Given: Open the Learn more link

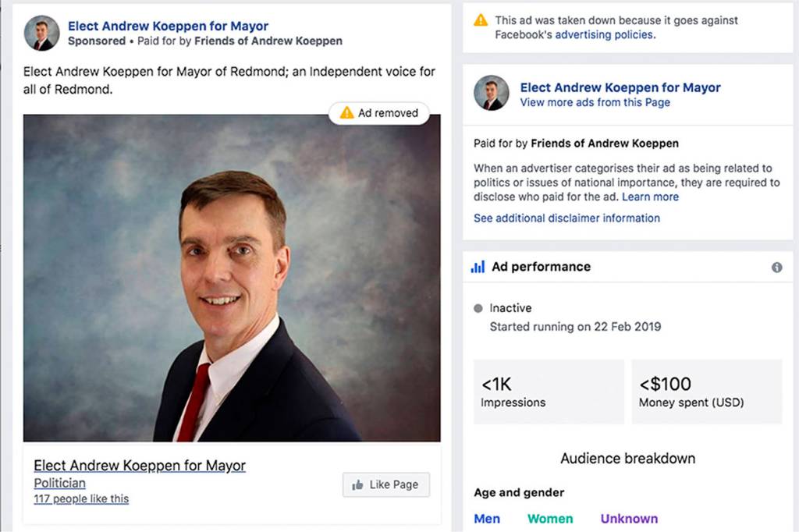Looking at the screenshot, I should pyautogui.click(x=650, y=197).
